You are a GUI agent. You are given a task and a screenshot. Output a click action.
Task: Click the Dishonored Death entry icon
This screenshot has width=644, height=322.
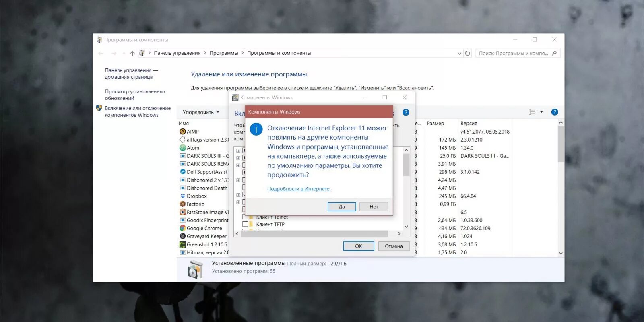(x=182, y=188)
